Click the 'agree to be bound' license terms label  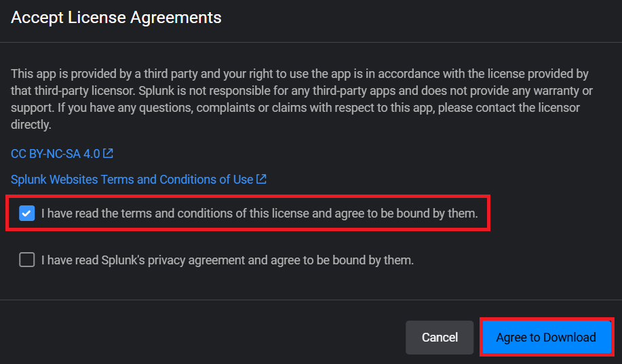tap(259, 214)
